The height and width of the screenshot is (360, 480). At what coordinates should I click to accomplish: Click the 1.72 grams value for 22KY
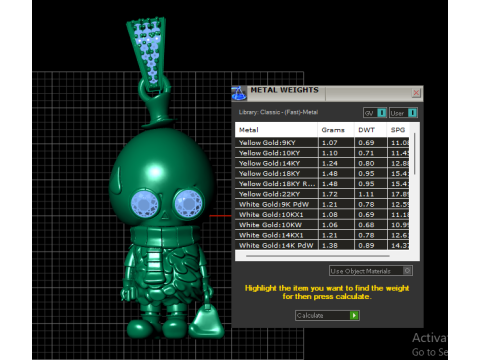click(330, 194)
